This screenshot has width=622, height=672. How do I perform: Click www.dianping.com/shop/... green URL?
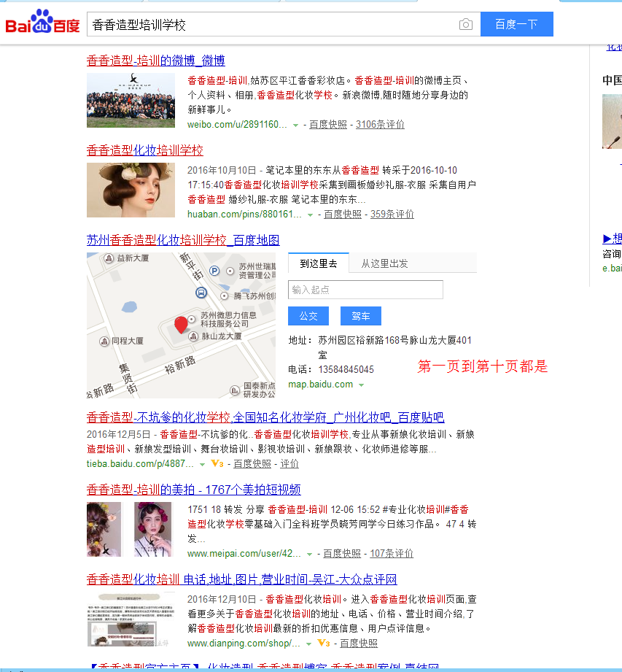click(244, 644)
